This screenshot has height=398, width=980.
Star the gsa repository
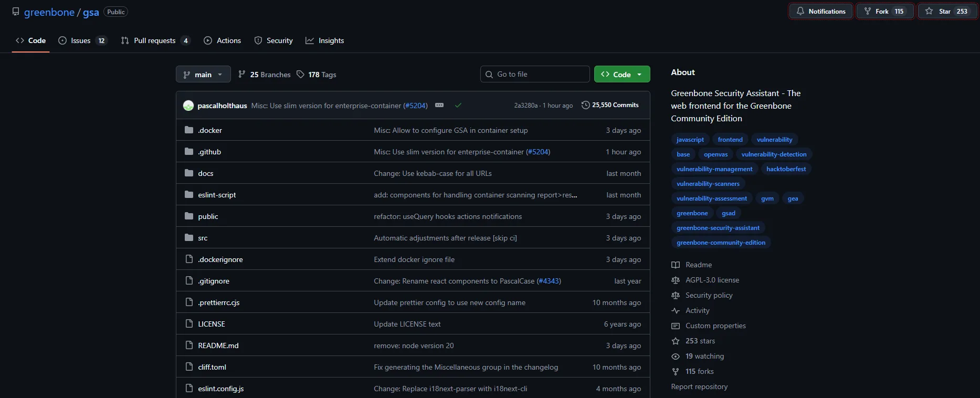tap(947, 12)
